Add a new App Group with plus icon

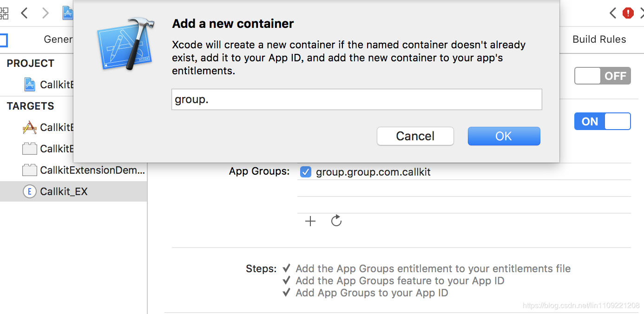pyautogui.click(x=310, y=221)
